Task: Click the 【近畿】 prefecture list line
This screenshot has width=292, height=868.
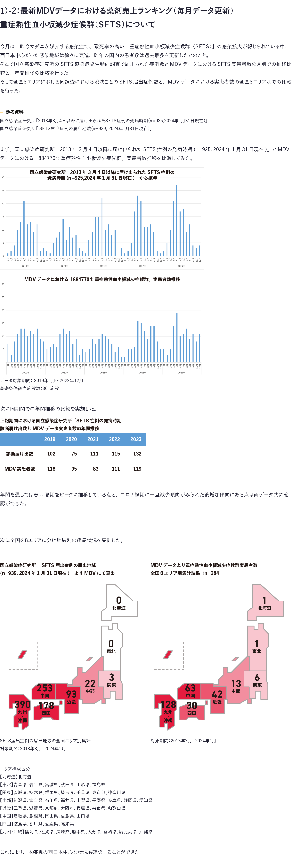Action: point(63,808)
